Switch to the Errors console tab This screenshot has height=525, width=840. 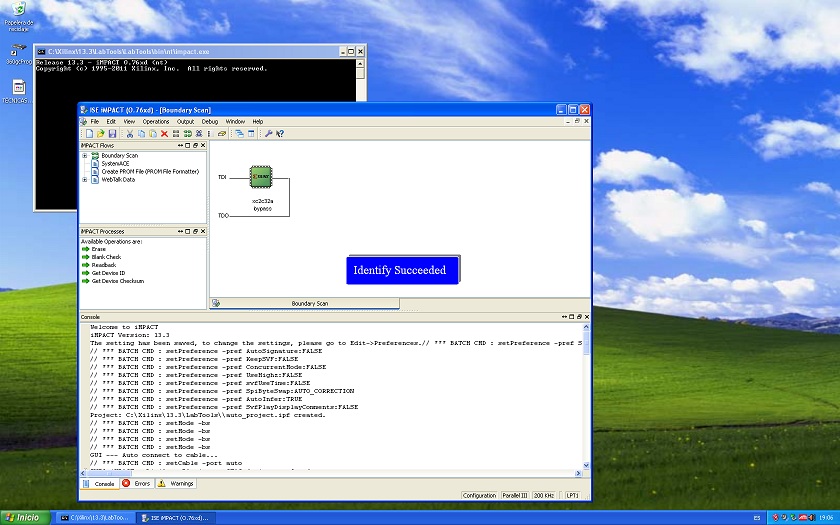138,483
